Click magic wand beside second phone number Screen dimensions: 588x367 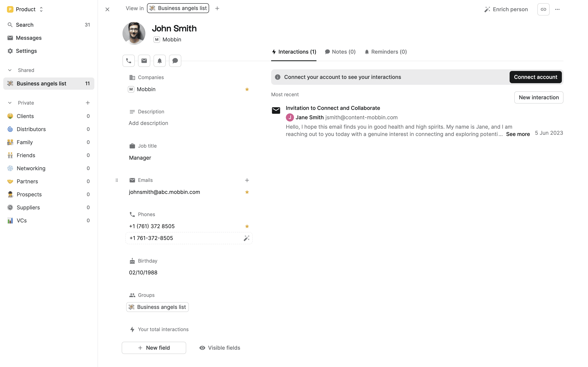click(246, 238)
